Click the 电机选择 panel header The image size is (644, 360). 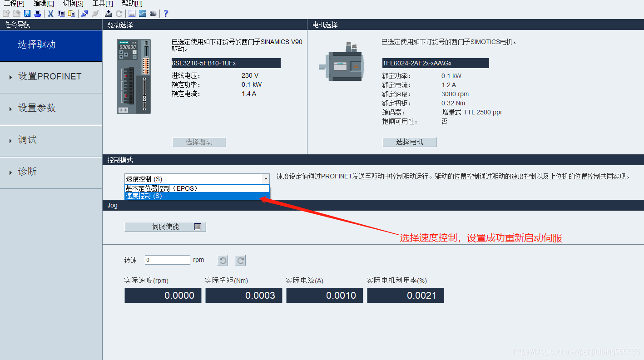pos(476,25)
